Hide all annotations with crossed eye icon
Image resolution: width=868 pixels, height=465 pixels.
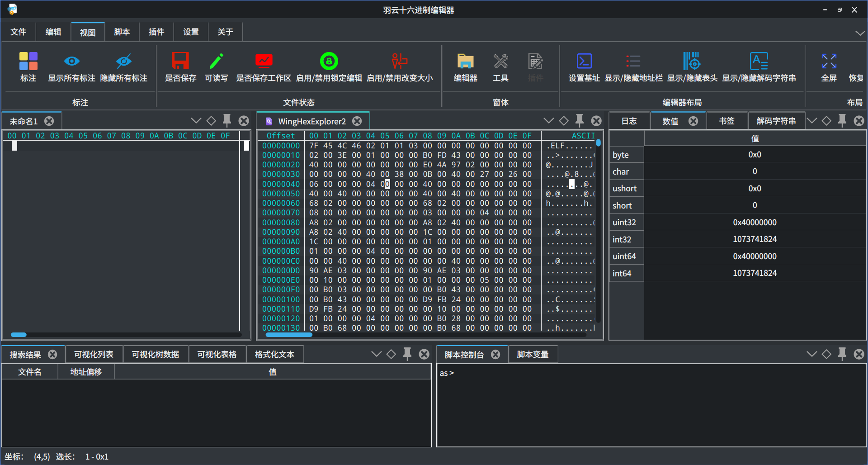click(x=123, y=61)
